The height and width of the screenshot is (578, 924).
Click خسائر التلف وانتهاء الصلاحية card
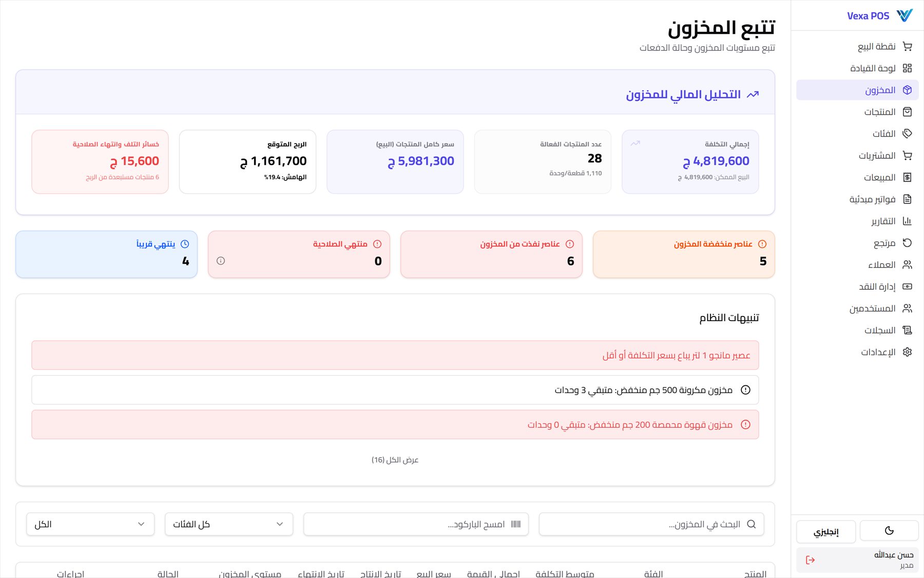coord(100,162)
